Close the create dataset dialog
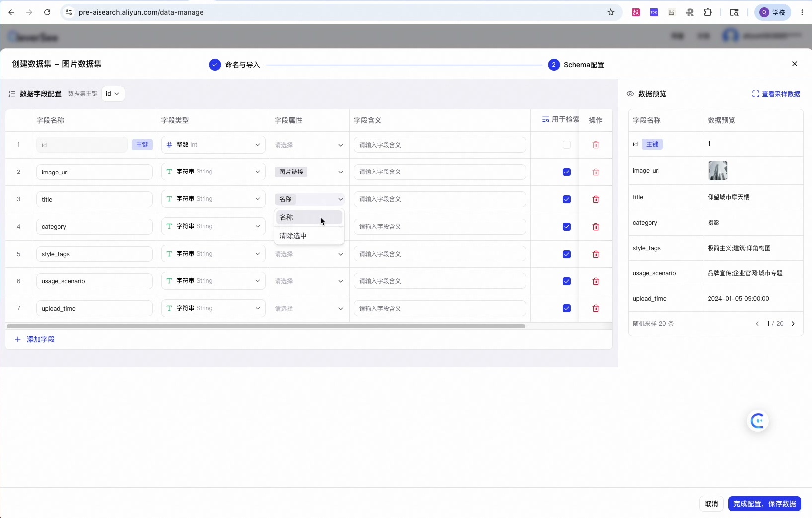Screen dimensions: 812x518 [795, 64]
